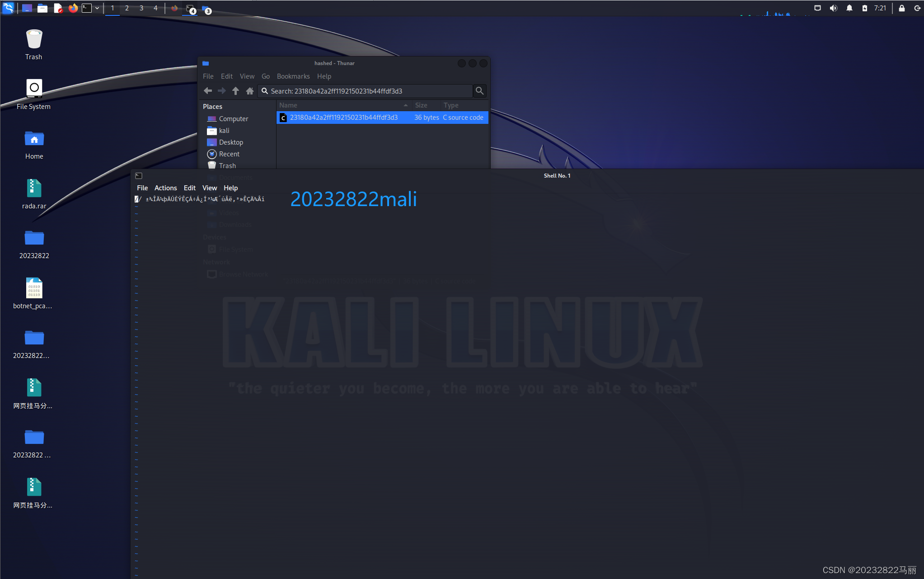
Task: Click the power manager battery icon
Action: coord(864,8)
